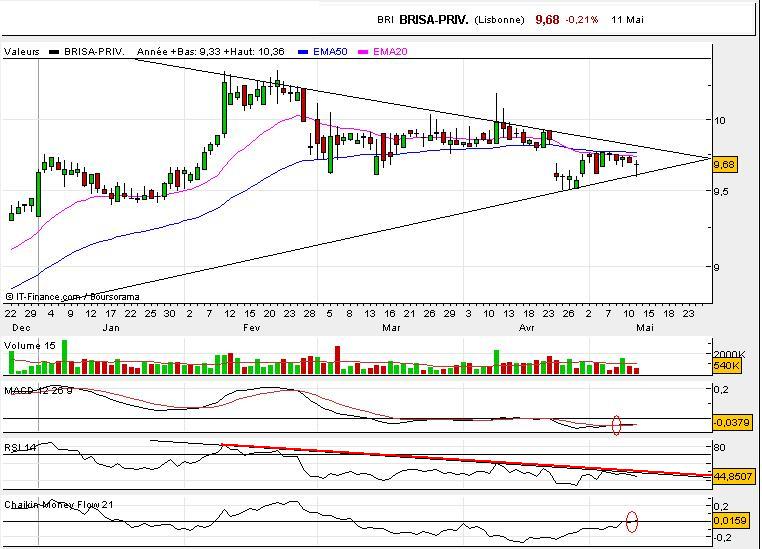762x549 pixels.
Task: Click the MACD 12 26 9 panel label
Action: [x=38, y=391]
